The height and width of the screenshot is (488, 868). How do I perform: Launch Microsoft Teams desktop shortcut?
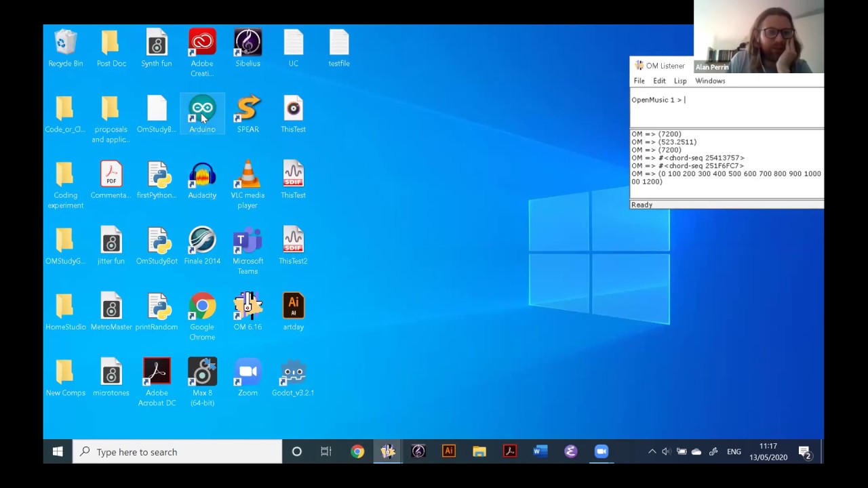click(x=248, y=250)
